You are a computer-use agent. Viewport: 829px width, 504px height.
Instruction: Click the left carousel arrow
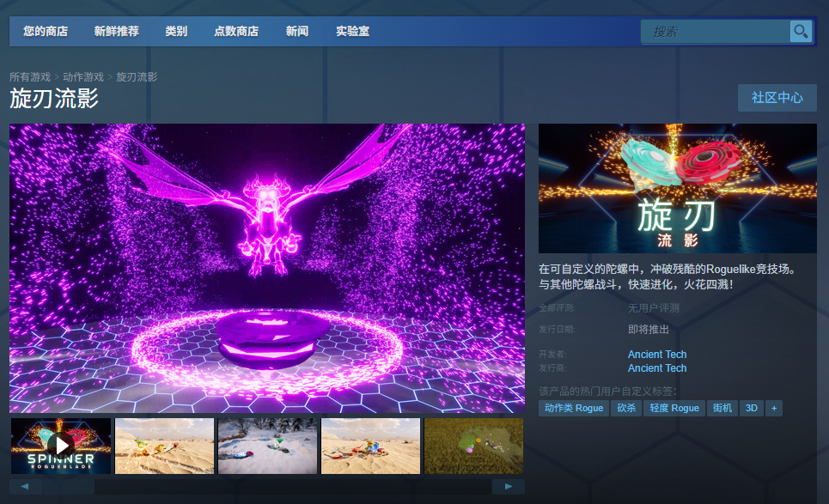[26, 486]
